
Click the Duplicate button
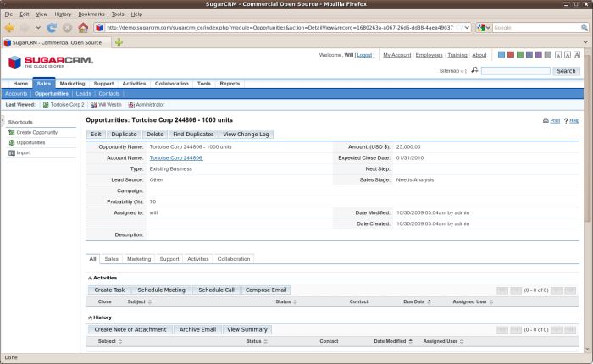[124, 135]
